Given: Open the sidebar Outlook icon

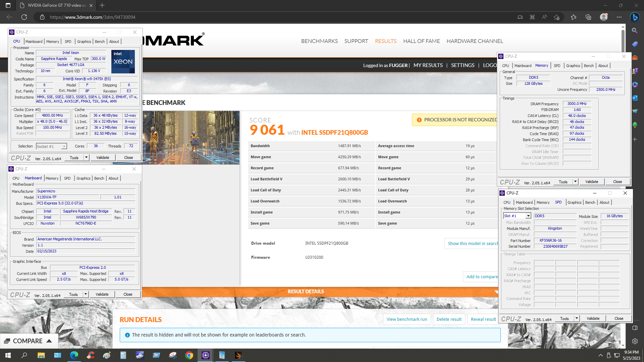Looking at the screenshot, I should point(635,98).
